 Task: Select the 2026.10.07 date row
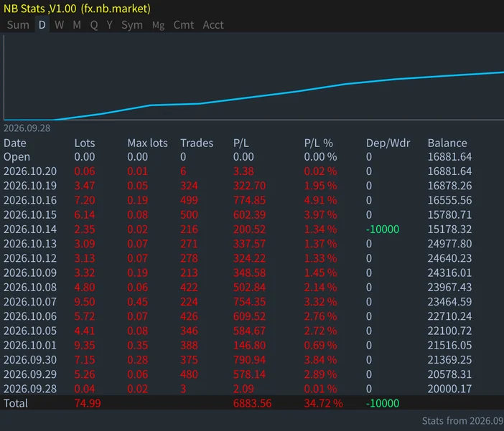pos(30,302)
